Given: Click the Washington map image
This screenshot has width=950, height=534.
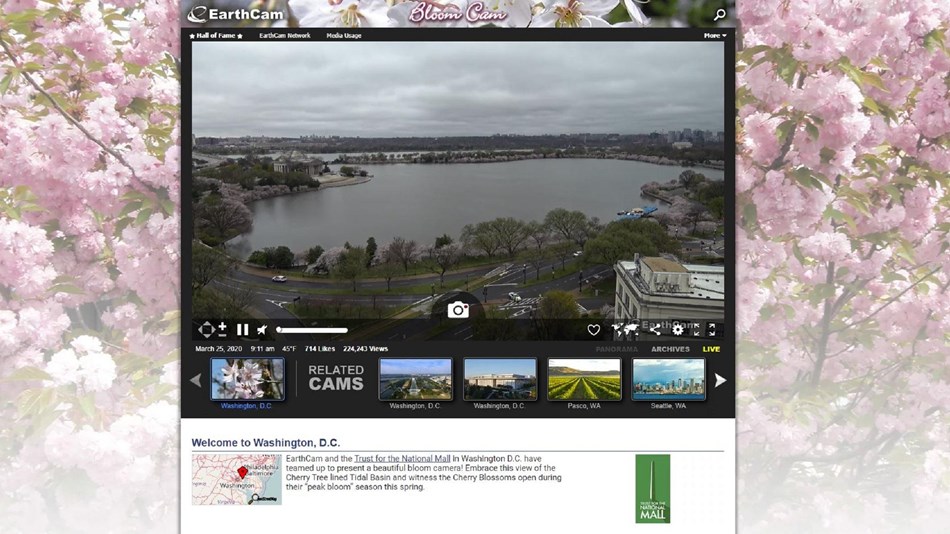Looking at the screenshot, I should (x=237, y=479).
